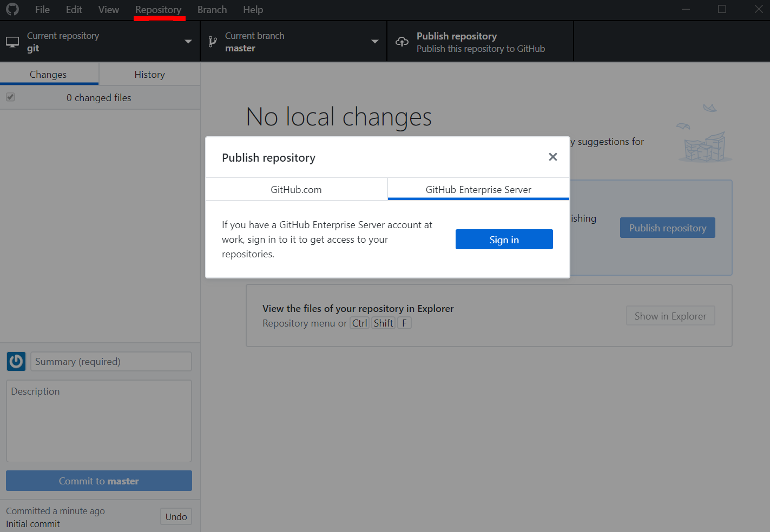
Task: Click the '0 changed files' label
Action: point(98,97)
